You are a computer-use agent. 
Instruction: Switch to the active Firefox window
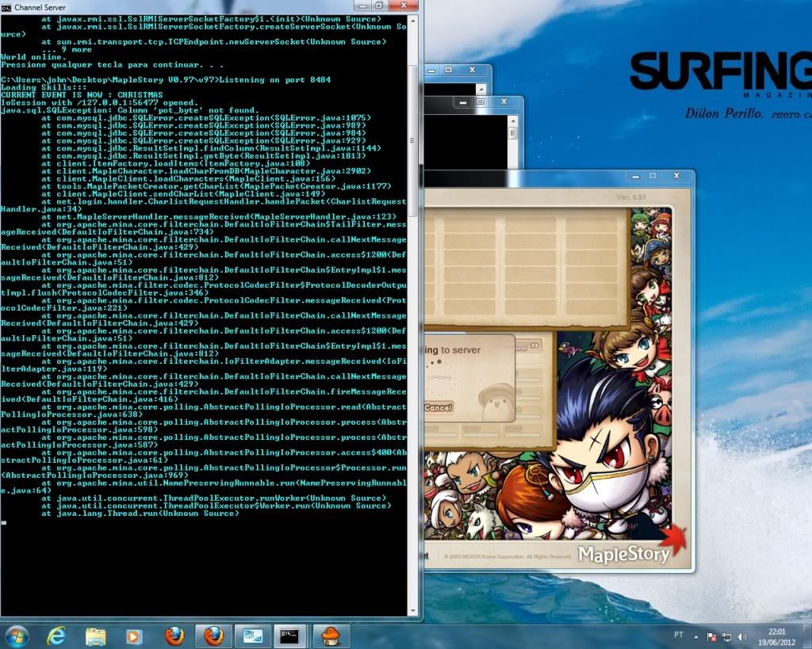[213, 636]
